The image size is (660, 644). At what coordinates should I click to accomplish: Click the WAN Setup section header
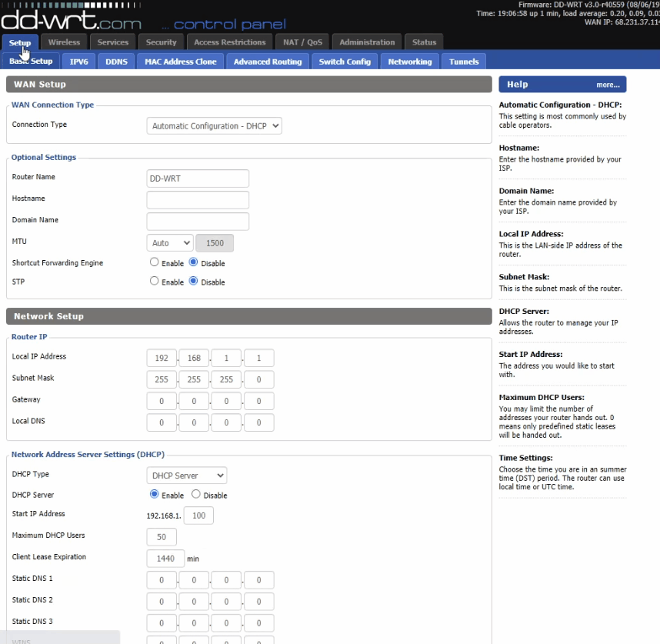point(248,84)
